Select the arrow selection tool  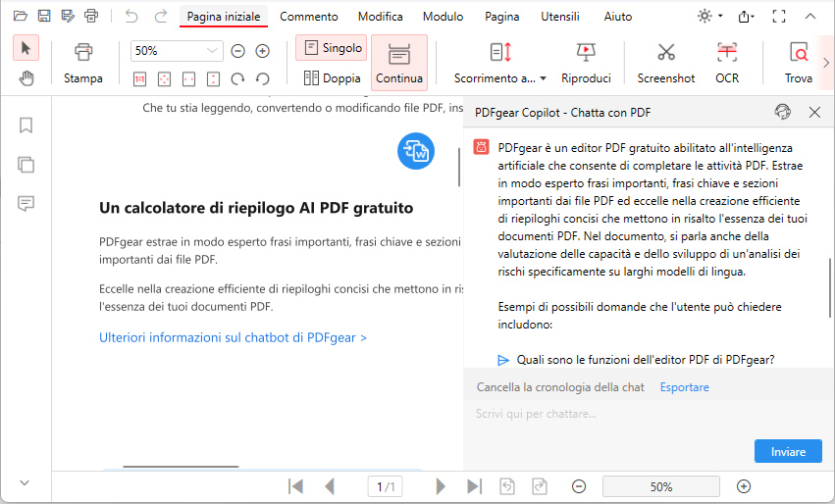coord(26,48)
